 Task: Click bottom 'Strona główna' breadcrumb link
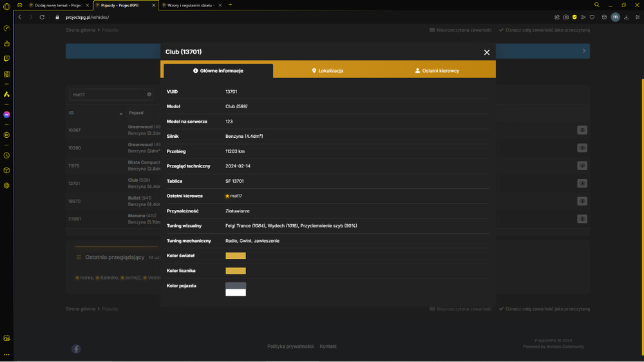(80, 309)
